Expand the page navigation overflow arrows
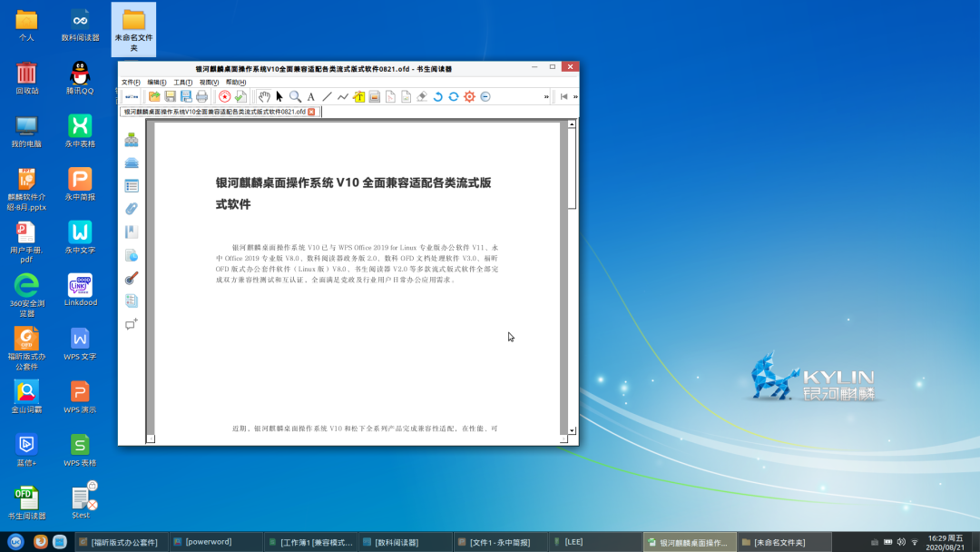980x552 pixels. click(x=575, y=96)
